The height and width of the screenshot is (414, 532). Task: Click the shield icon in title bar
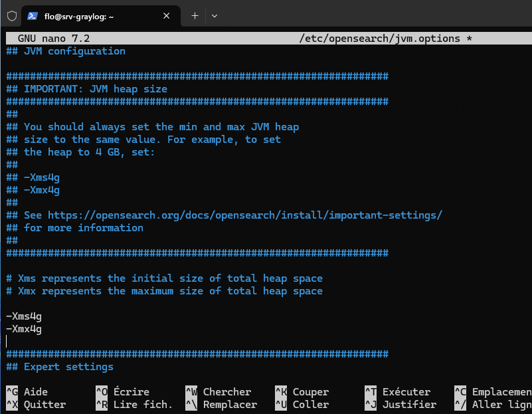(x=11, y=15)
